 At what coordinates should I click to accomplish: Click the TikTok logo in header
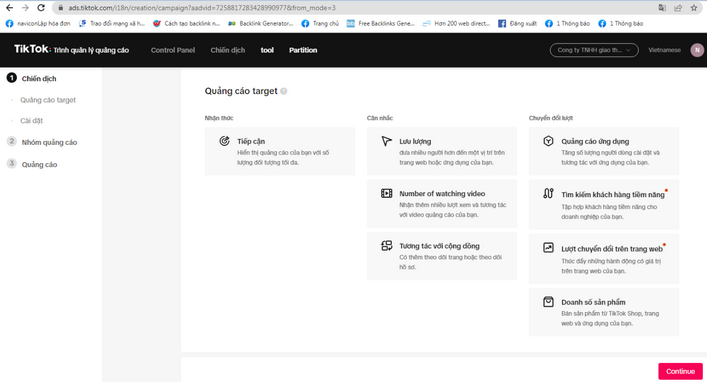pyautogui.click(x=32, y=49)
